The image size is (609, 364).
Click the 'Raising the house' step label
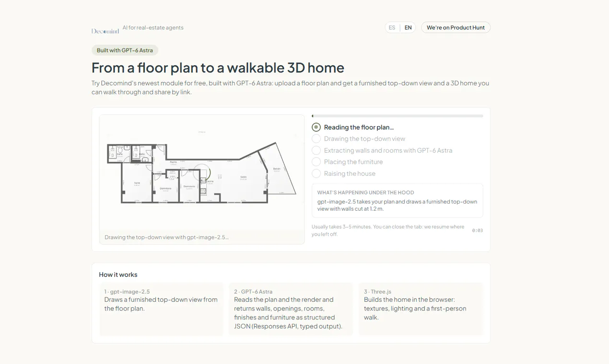point(350,173)
